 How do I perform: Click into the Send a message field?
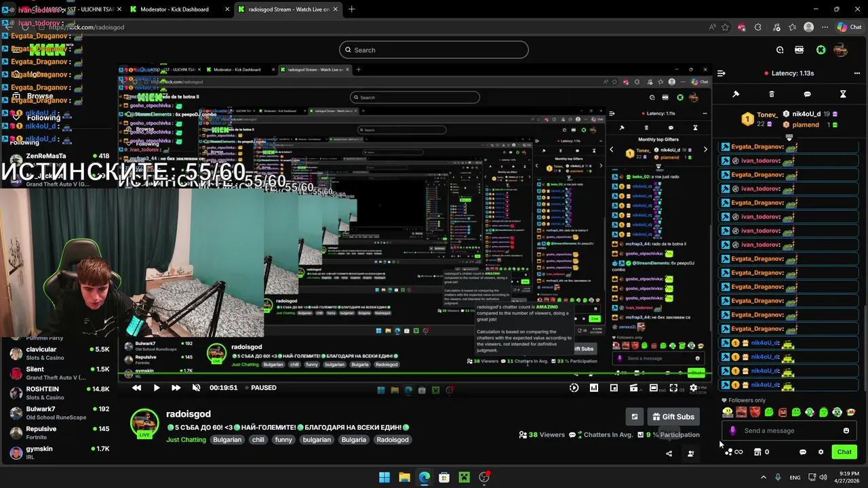(789, 430)
